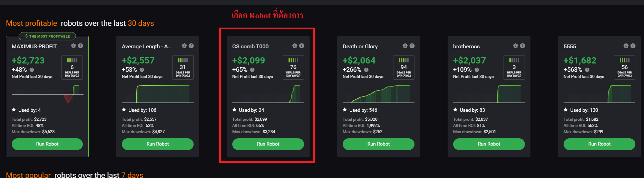Screen dimensions: 644x178
Task: Open the gear icon on Death or Glory card
Action: tap(405, 46)
